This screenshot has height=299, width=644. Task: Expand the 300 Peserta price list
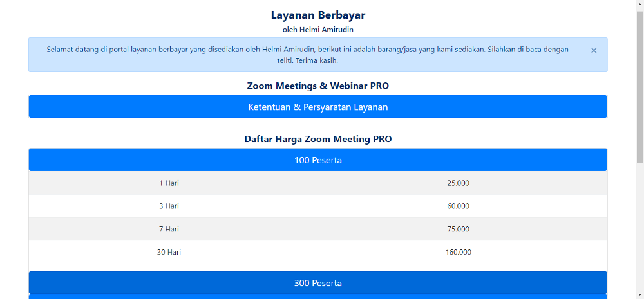318,282
